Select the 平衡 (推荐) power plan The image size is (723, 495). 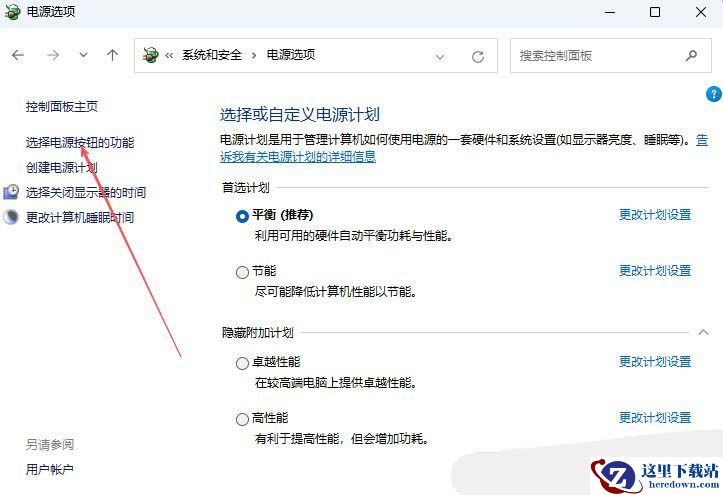242,216
